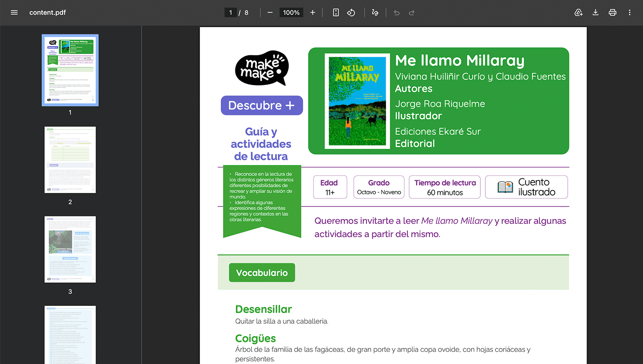Click the zoom out minus button

click(x=270, y=13)
